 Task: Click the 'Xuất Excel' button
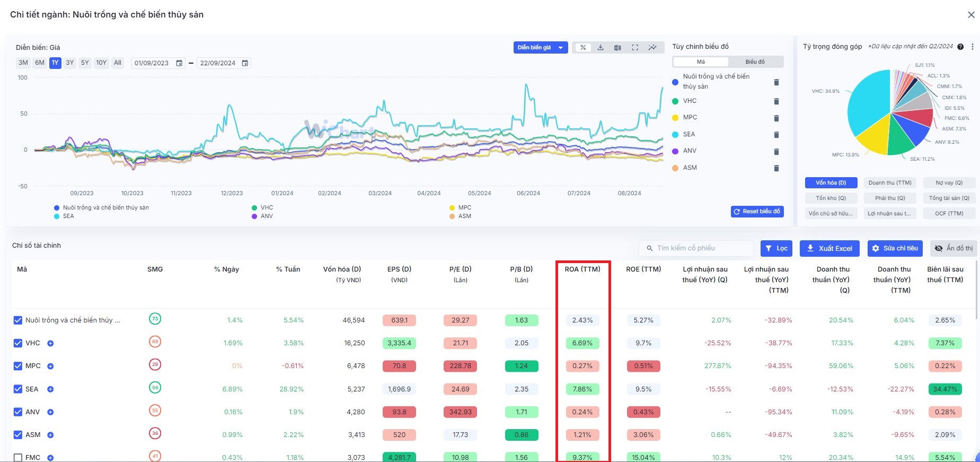click(x=829, y=248)
